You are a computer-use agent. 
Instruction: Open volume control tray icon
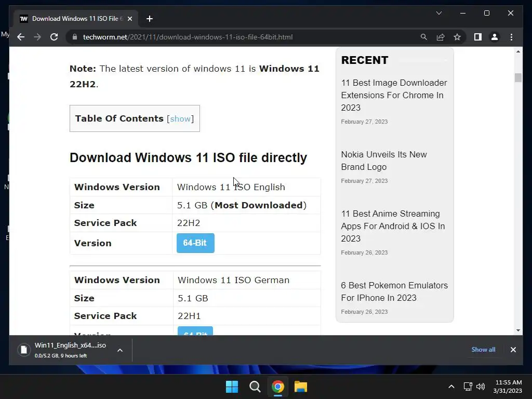pyautogui.click(x=481, y=387)
